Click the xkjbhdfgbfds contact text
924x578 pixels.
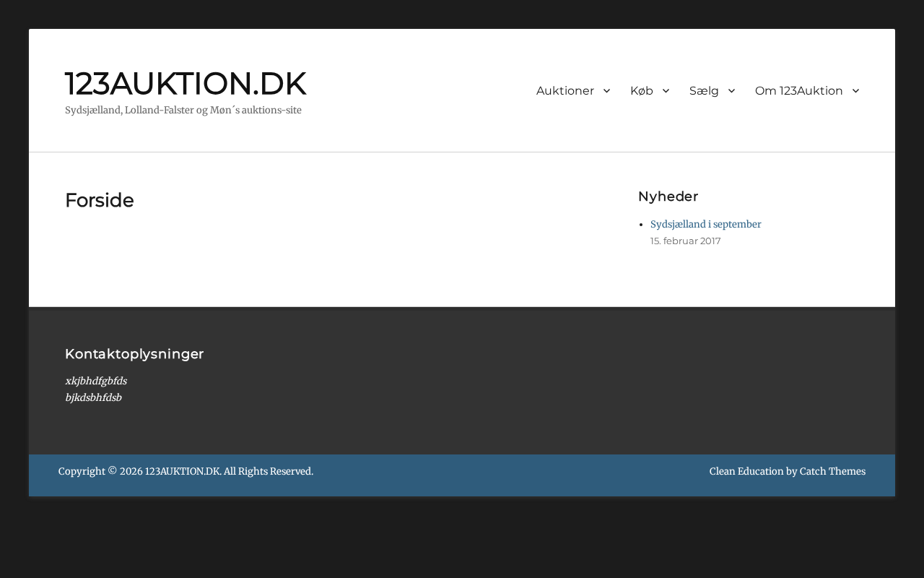pyautogui.click(x=96, y=381)
